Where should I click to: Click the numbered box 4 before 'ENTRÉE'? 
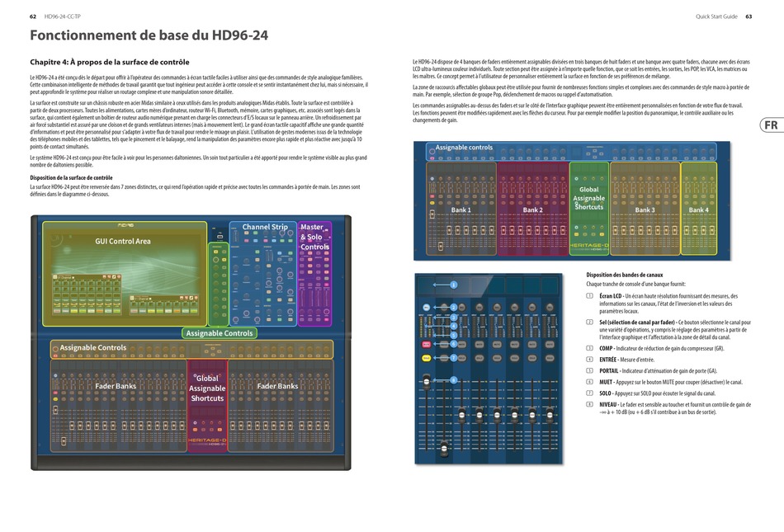click(x=589, y=359)
